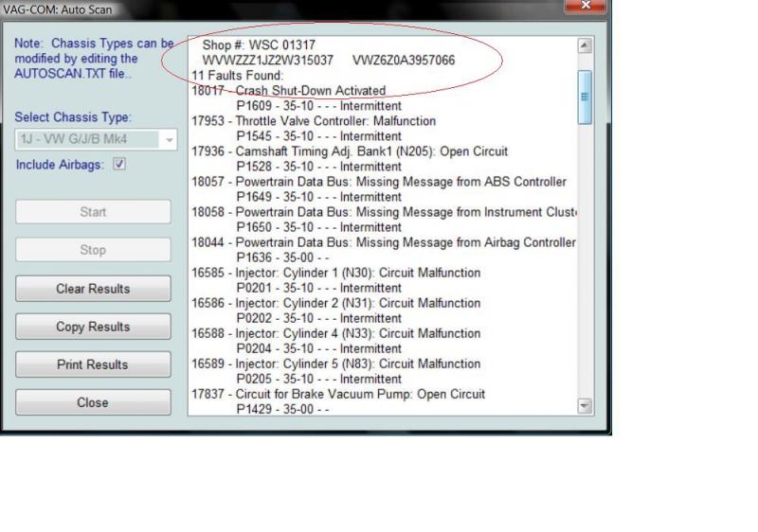
Task: Click the P0201 - 35-10 Intermittent line
Action: coord(319,288)
